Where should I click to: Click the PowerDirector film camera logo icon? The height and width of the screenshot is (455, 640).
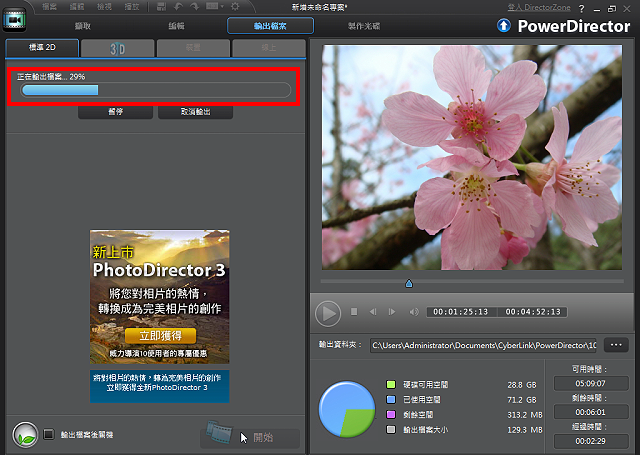coord(14,19)
